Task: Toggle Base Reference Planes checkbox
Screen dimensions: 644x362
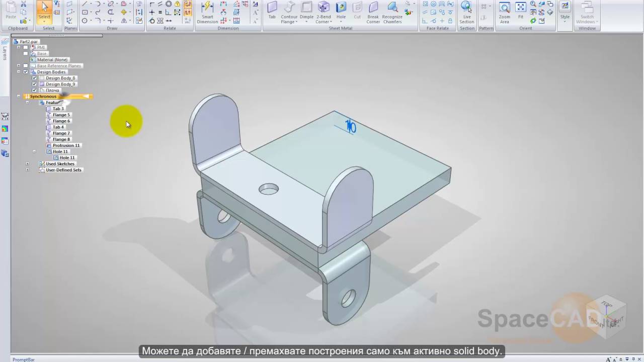Action: (26, 66)
